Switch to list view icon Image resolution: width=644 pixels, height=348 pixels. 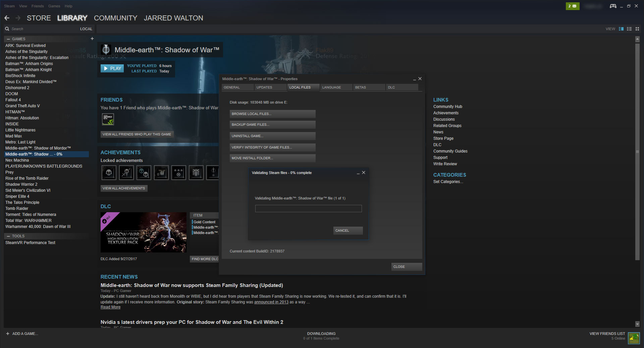click(629, 29)
